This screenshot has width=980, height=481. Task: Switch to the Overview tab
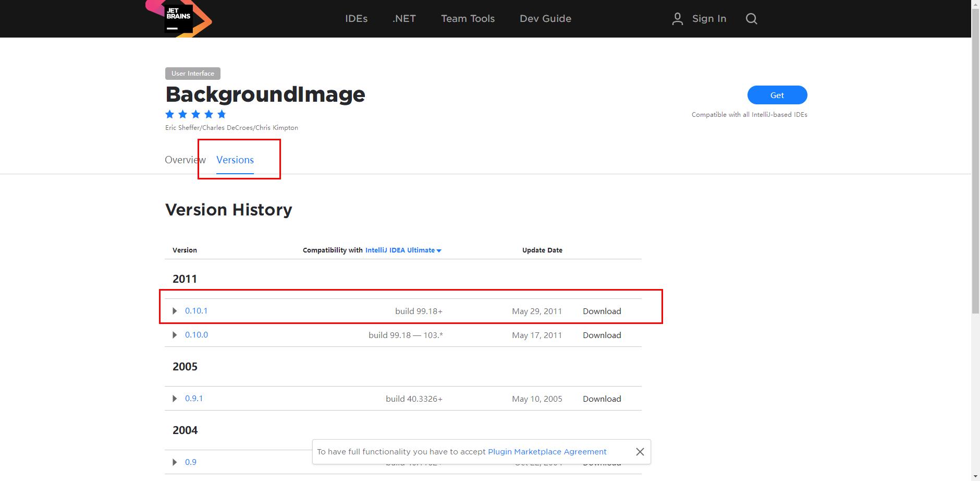pos(185,160)
